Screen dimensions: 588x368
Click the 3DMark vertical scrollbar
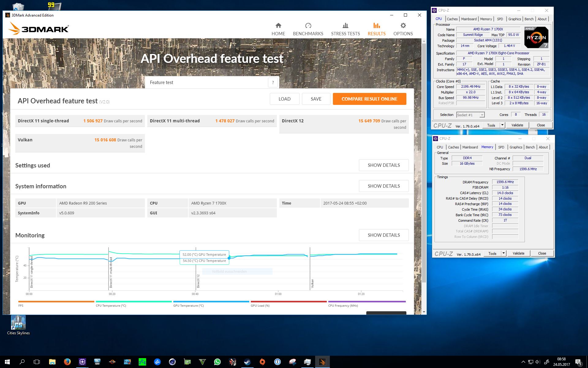tap(424, 163)
